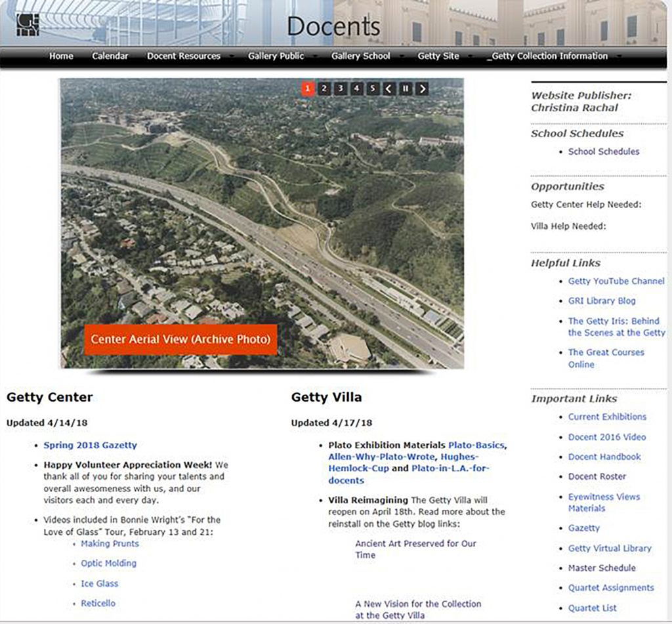Image resolution: width=672 pixels, height=624 pixels.
Task: Open the Docent Handbook link
Action: click(604, 457)
